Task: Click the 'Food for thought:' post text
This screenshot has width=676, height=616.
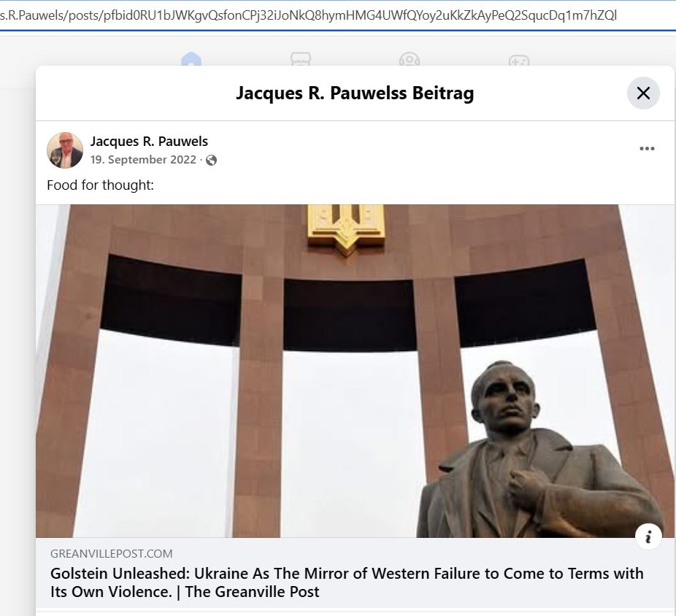Action: coord(101,185)
